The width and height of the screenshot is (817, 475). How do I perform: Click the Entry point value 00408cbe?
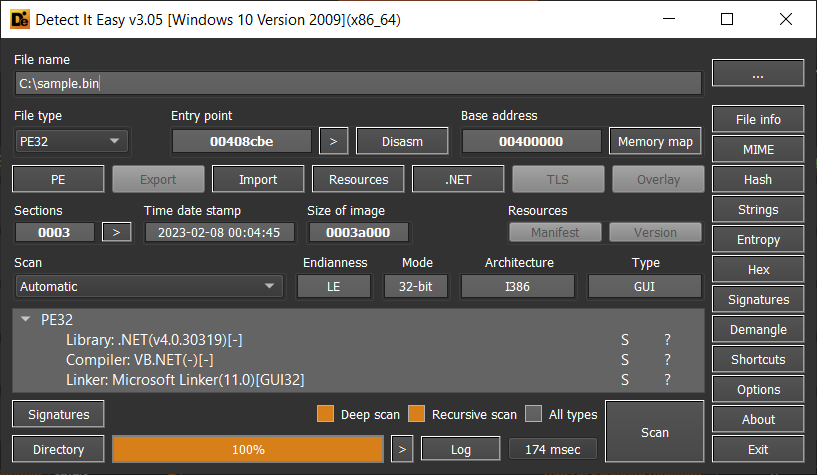coord(242,142)
